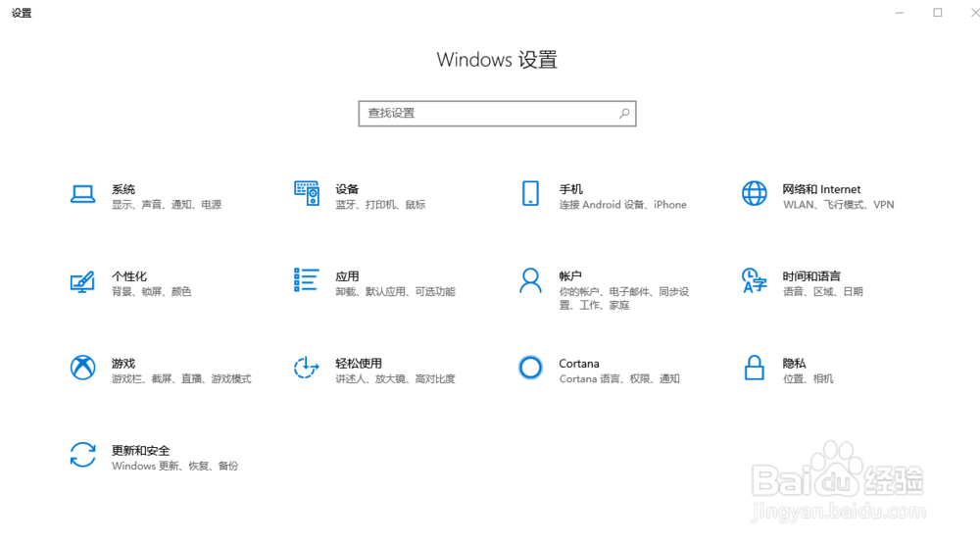980x545 pixels.
Task: Open the 系统 laptop icon
Action: [x=82, y=194]
